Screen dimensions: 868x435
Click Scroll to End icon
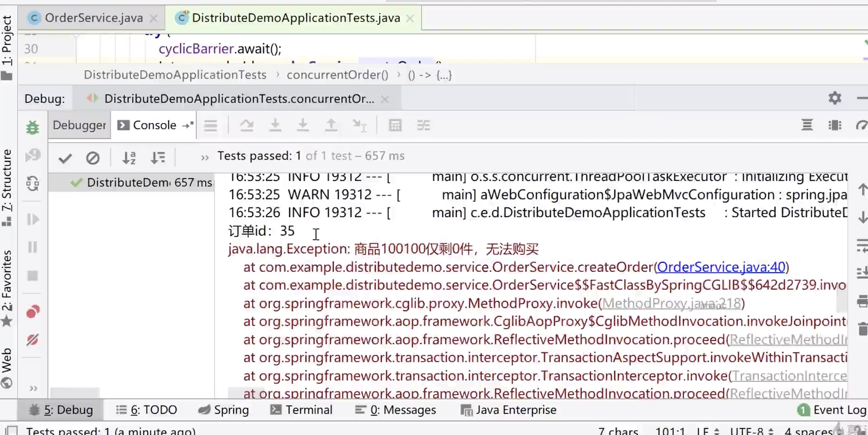(x=862, y=273)
